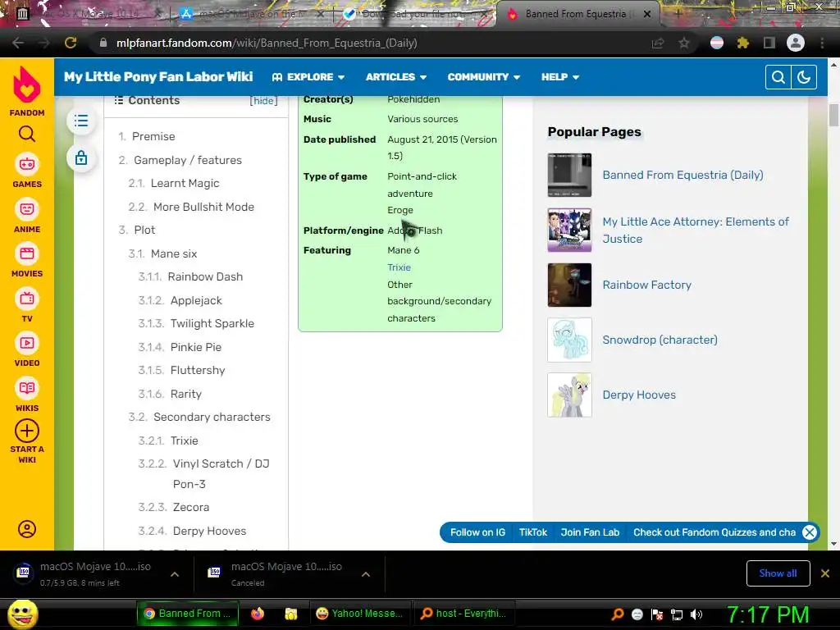Open the TV section icon
840x630 pixels.
(x=27, y=299)
